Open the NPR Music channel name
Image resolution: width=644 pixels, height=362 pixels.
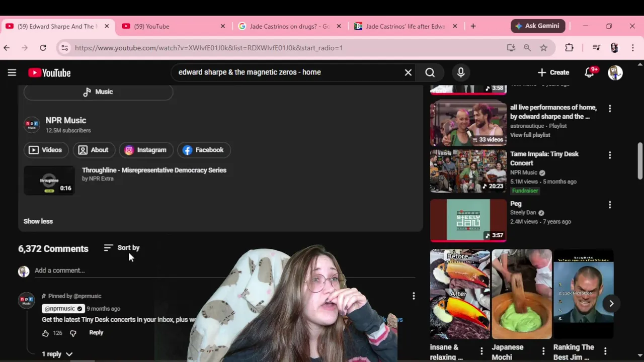point(66,120)
